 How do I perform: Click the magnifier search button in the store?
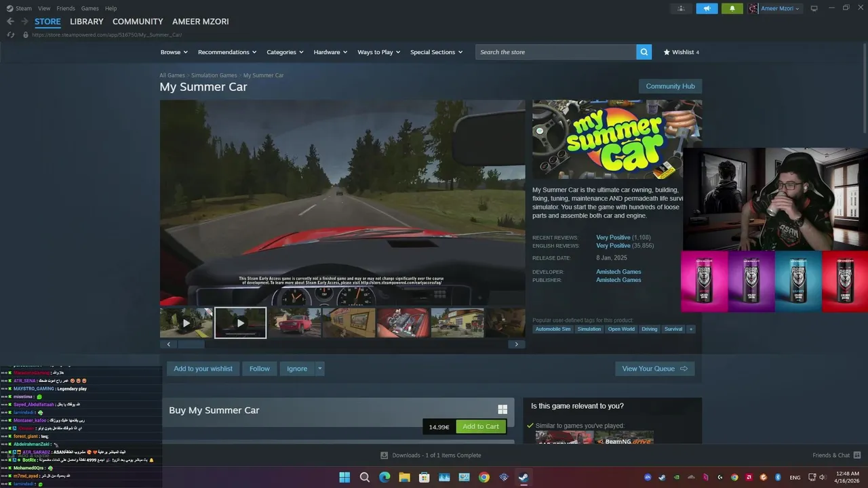tap(644, 52)
